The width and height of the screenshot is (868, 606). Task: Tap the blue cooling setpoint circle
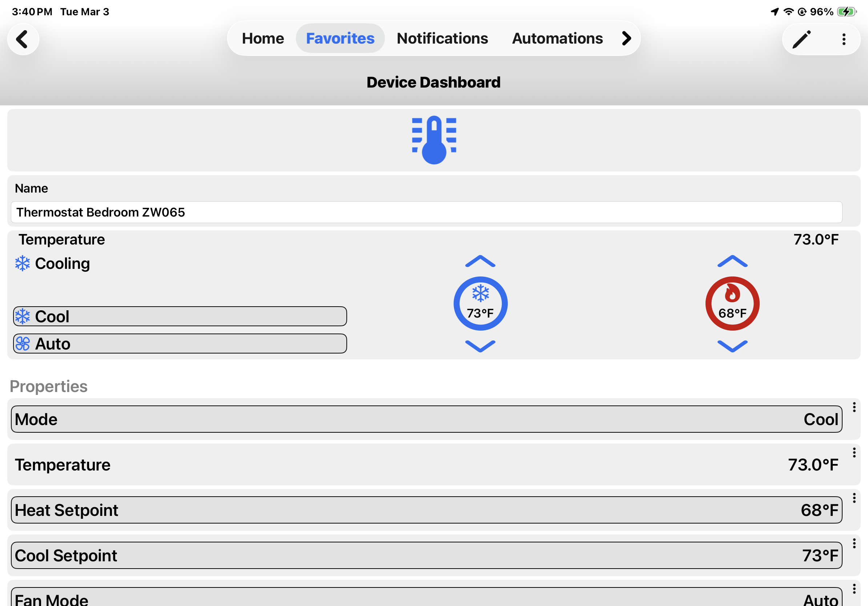[x=480, y=303]
